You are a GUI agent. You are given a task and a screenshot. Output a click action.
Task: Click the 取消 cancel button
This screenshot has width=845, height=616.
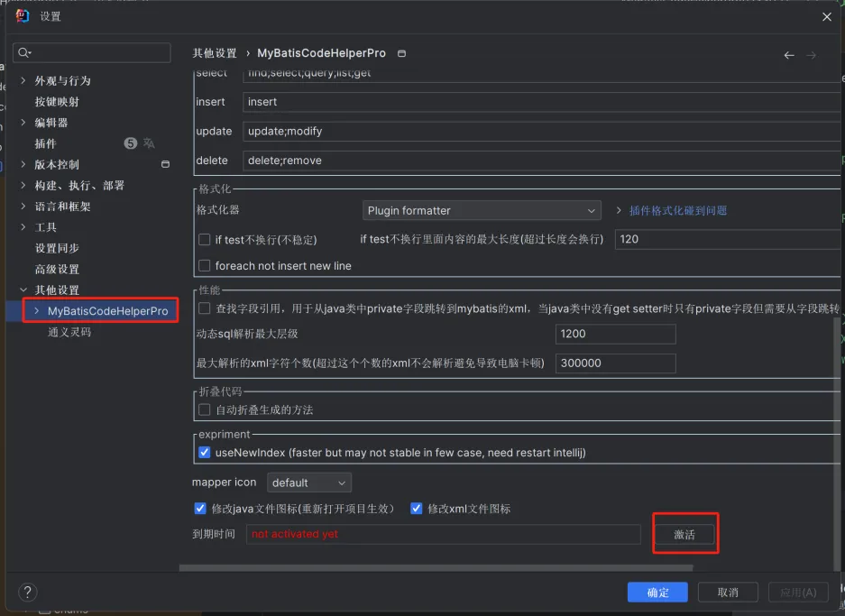tap(728, 593)
